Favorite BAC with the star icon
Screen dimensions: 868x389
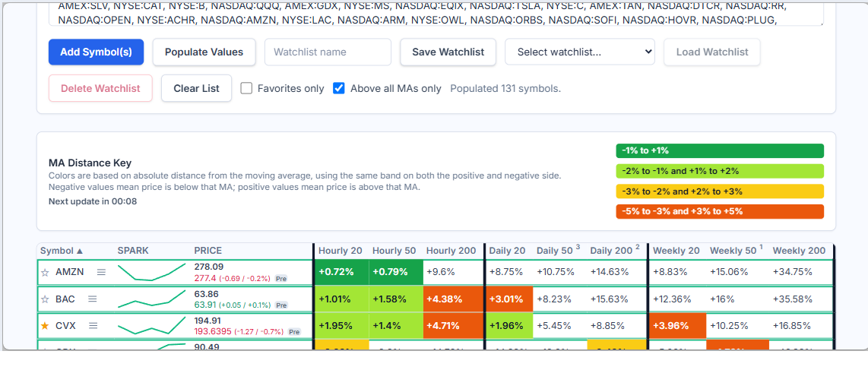click(x=45, y=299)
